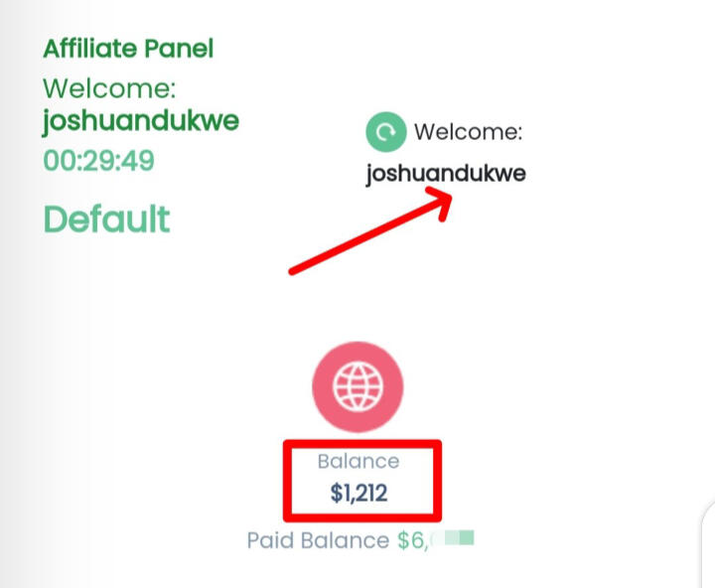
Task: Click the green $6 paid amount
Action: pyautogui.click(x=412, y=541)
